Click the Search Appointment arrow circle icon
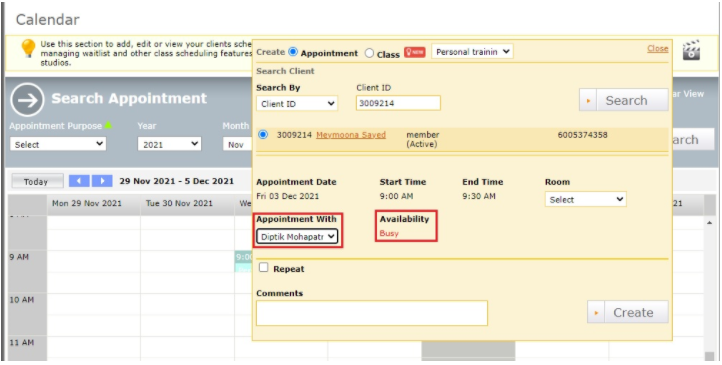The width and height of the screenshot is (722, 365). (28, 99)
